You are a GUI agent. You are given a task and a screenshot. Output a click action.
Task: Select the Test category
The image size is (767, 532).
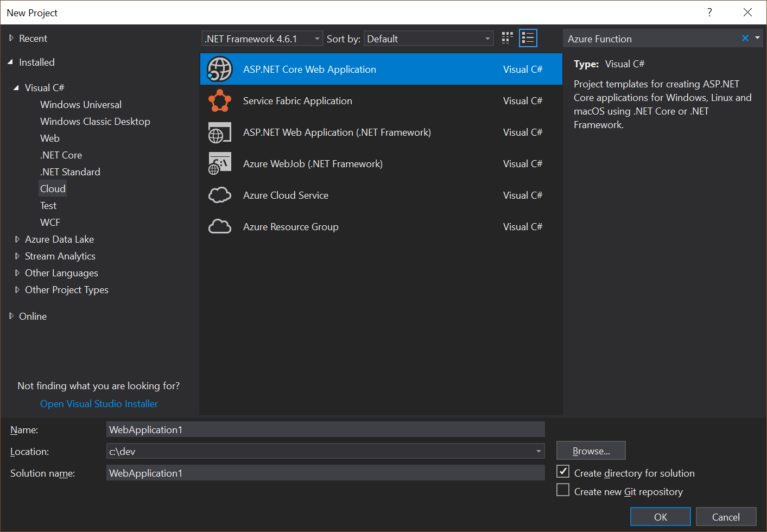coord(48,205)
